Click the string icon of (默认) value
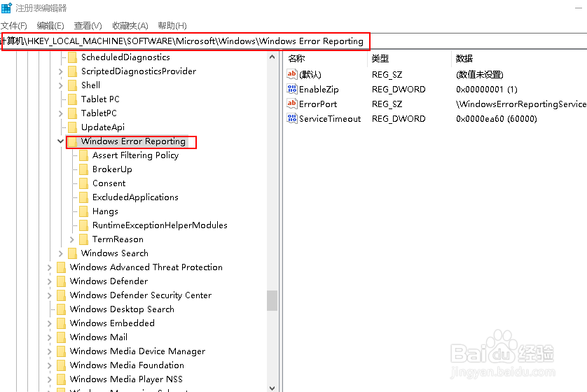Image resolution: width=587 pixels, height=392 pixels. (292, 74)
